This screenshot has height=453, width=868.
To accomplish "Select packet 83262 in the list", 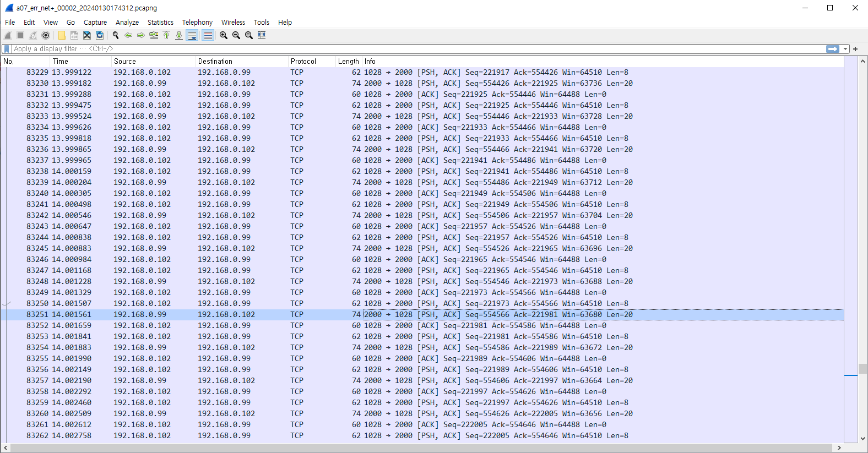I will (422, 435).
